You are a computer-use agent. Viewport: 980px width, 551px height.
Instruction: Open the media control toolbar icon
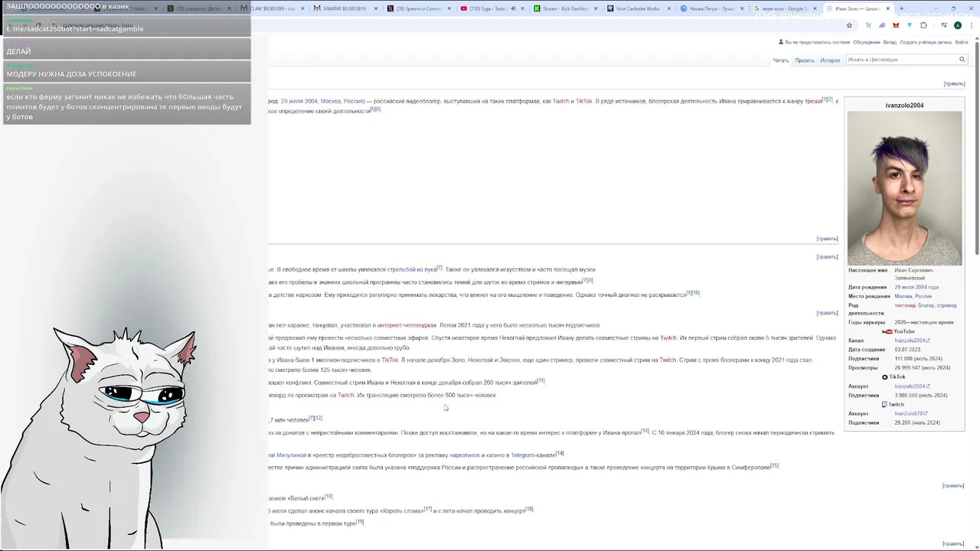coord(943,25)
